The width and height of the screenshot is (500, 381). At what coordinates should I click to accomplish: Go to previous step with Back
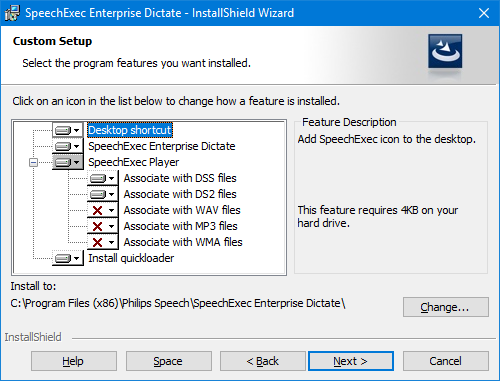pyautogui.click(x=263, y=361)
